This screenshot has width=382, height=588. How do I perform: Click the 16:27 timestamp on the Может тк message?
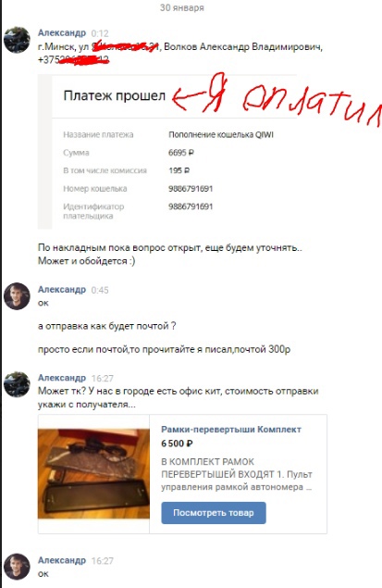103,378
